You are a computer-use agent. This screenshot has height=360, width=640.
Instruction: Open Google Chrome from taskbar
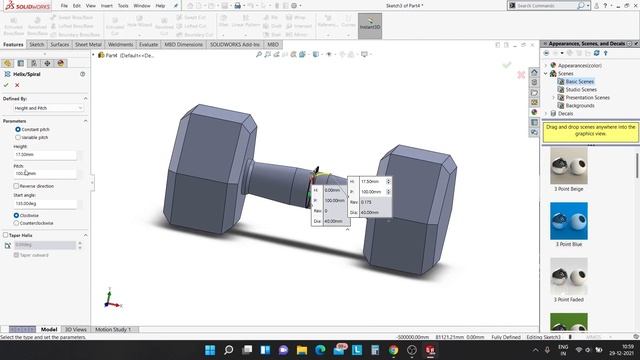click(x=393, y=350)
